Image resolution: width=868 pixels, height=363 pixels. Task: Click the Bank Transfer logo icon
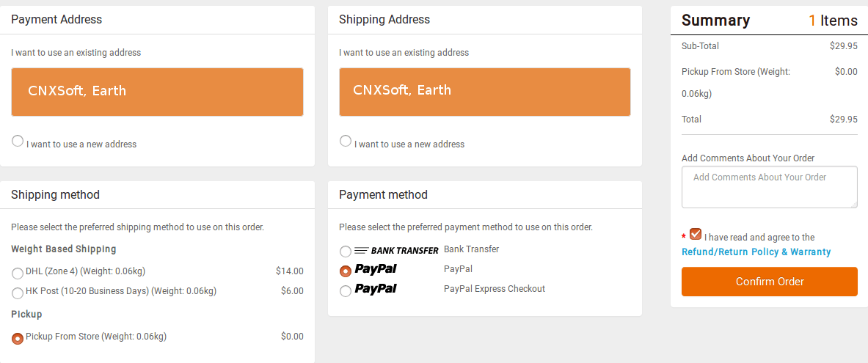396,250
